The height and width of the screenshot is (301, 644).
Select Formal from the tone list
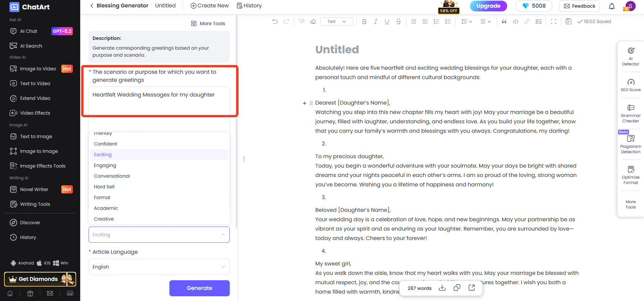click(102, 197)
